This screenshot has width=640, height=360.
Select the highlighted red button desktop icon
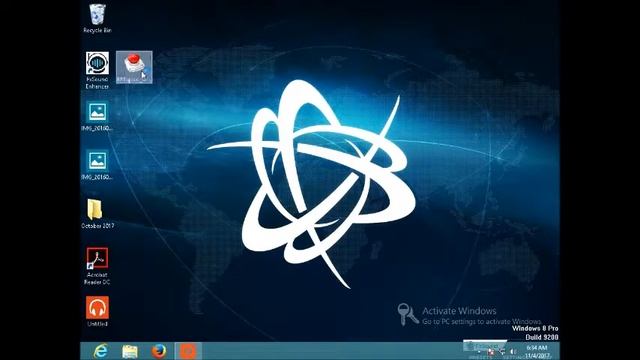134,67
